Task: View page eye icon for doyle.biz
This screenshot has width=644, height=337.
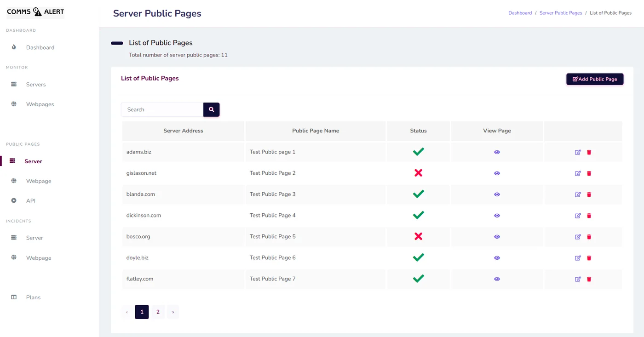Action: [497, 258]
